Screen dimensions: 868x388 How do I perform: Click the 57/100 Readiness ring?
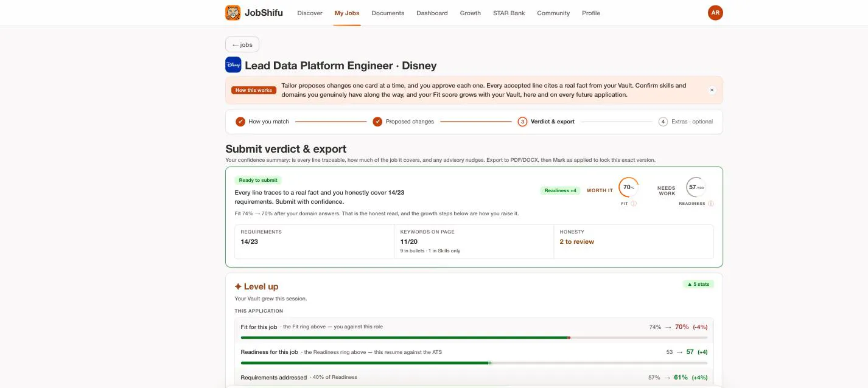pyautogui.click(x=696, y=187)
